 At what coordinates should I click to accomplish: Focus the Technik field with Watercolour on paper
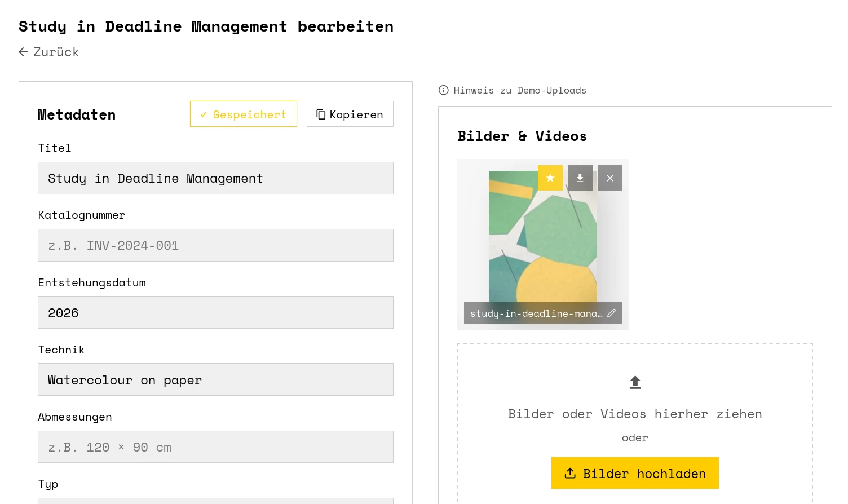(x=215, y=379)
